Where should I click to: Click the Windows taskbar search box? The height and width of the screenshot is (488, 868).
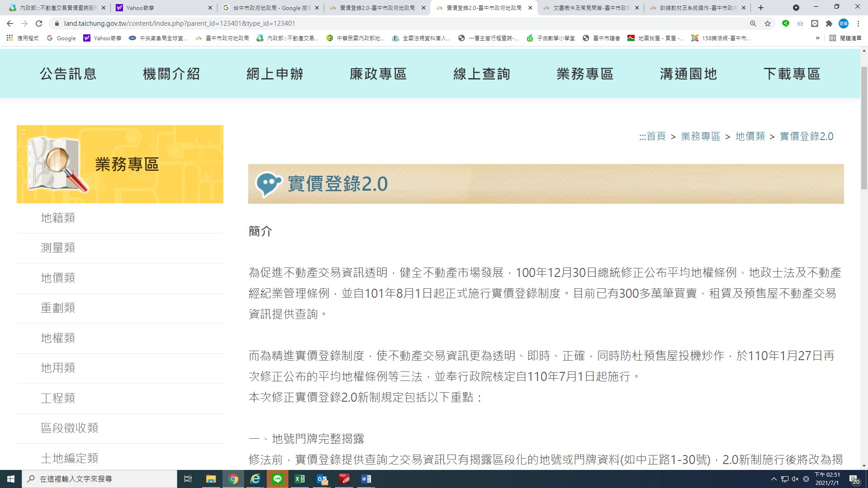pos(99,479)
